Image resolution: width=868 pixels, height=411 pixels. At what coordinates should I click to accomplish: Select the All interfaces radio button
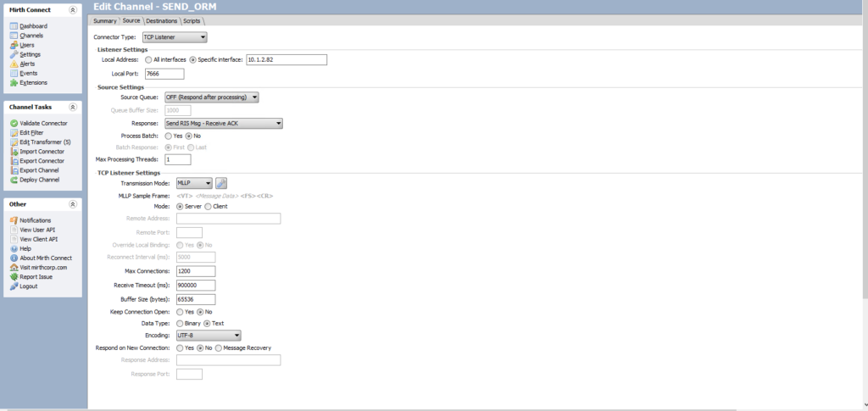(149, 59)
